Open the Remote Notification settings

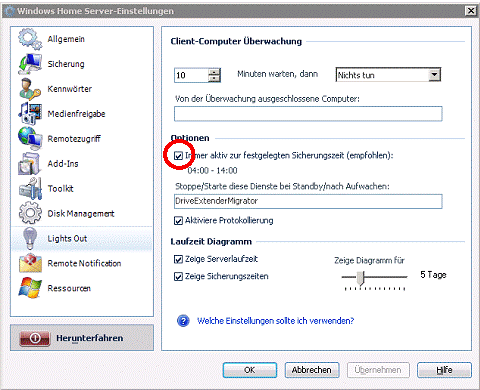(82, 263)
